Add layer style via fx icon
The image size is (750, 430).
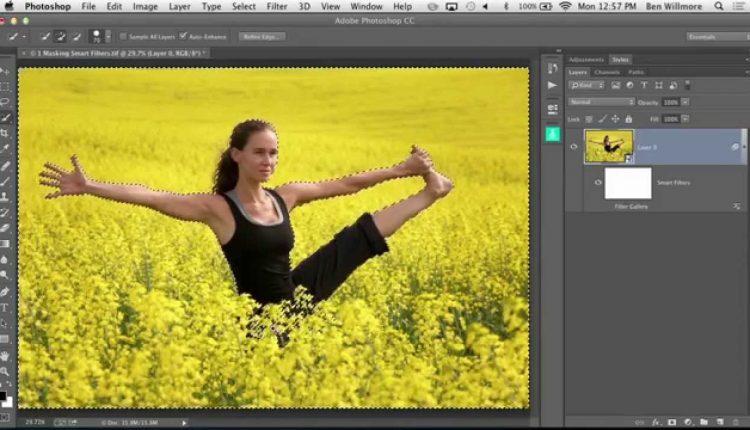pos(656,422)
